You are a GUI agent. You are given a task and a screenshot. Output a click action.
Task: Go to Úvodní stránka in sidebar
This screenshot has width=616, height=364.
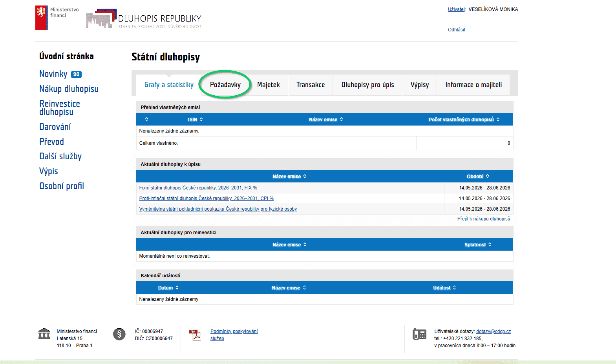[x=66, y=56]
